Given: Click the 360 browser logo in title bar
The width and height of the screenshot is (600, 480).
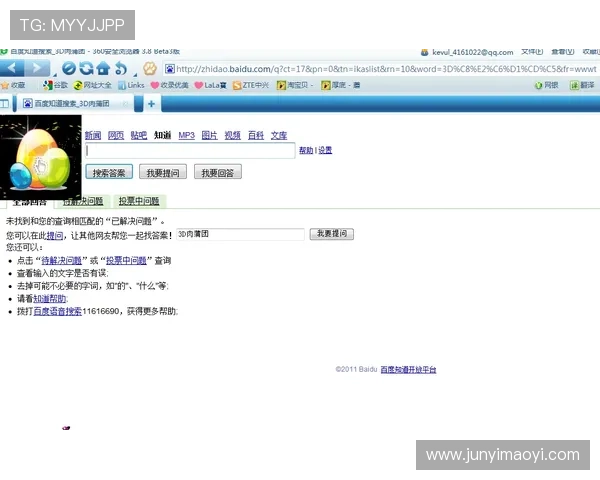Looking at the screenshot, I should coord(4,51).
